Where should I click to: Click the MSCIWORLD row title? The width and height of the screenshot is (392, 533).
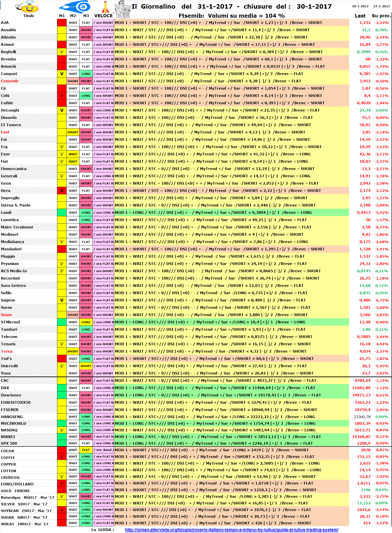tap(13, 423)
